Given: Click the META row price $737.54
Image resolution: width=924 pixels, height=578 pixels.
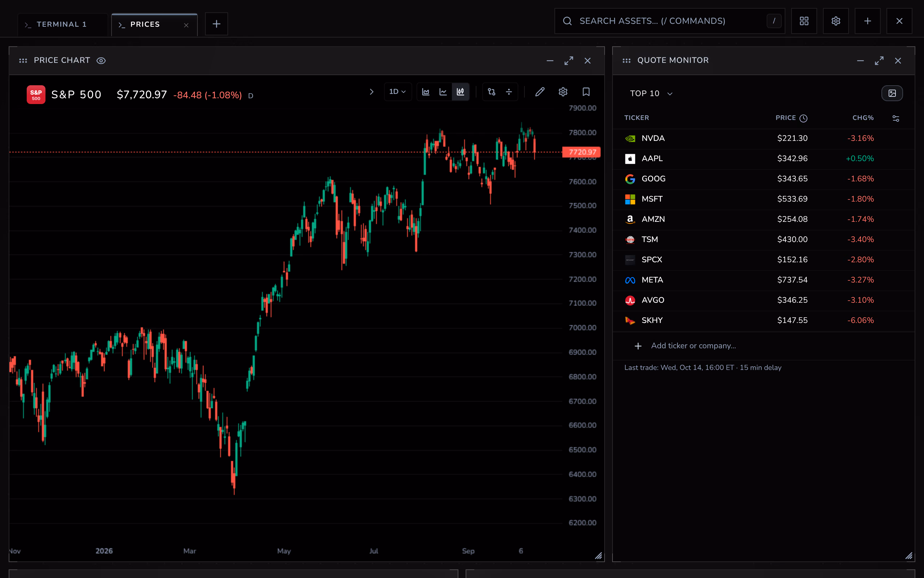Looking at the screenshot, I should point(792,280).
